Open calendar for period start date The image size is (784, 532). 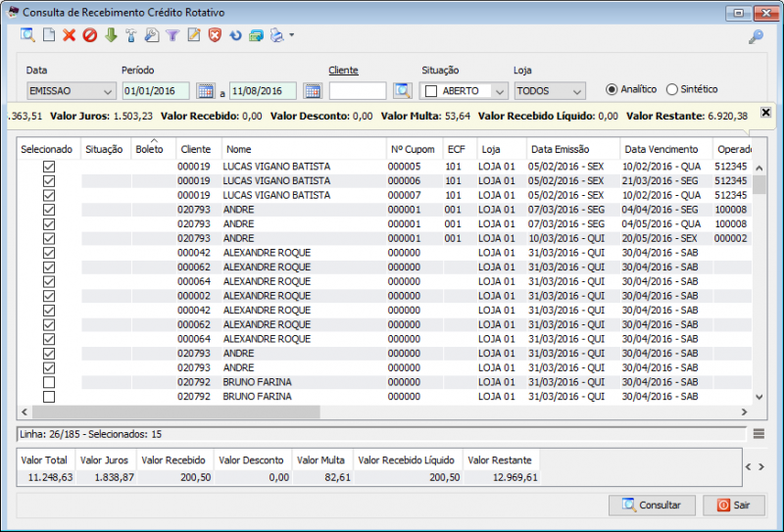(x=206, y=91)
